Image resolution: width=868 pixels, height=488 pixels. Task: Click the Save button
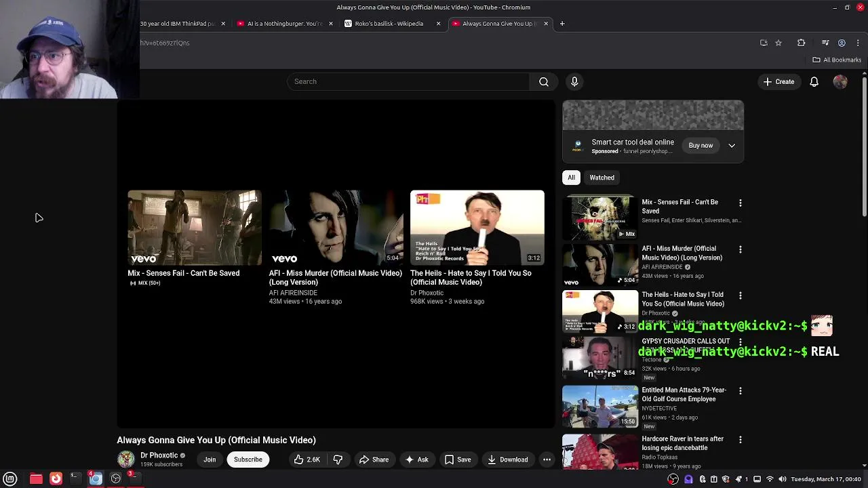458,460
